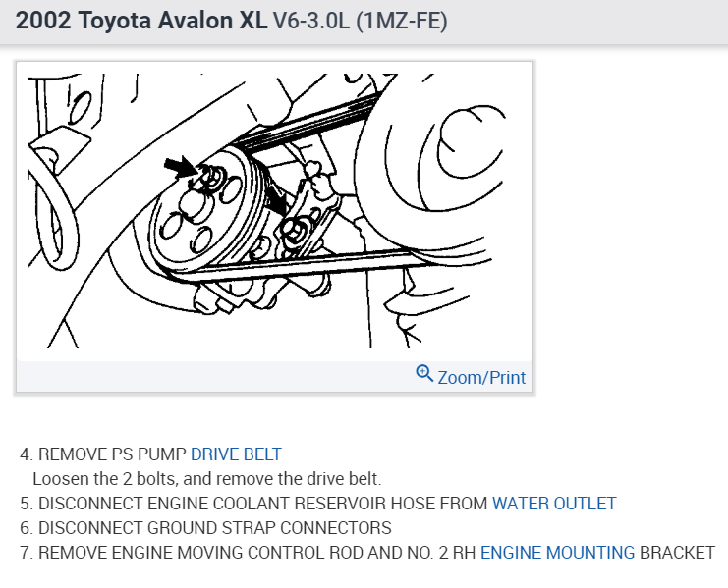Image resolution: width=728 pixels, height=588 pixels.
Task: Click the word BRACKET ending step 7
Action: tap(677, 553)
